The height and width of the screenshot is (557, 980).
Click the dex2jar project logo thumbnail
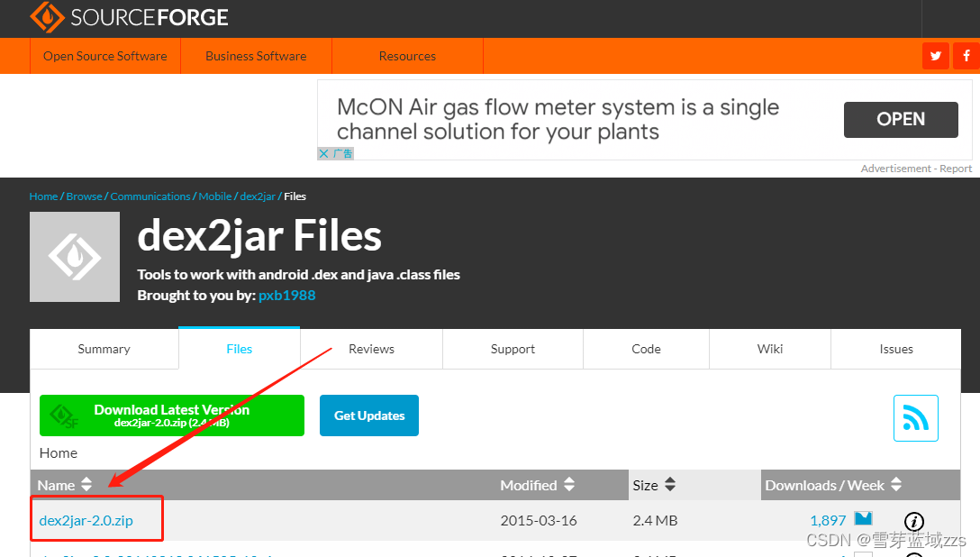(x=75, y=257)
